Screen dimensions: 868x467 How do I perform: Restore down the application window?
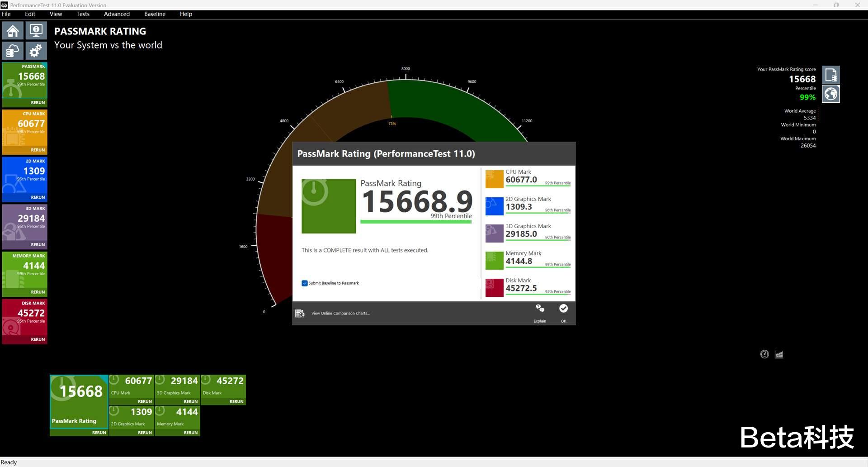(x=836, y=5)
